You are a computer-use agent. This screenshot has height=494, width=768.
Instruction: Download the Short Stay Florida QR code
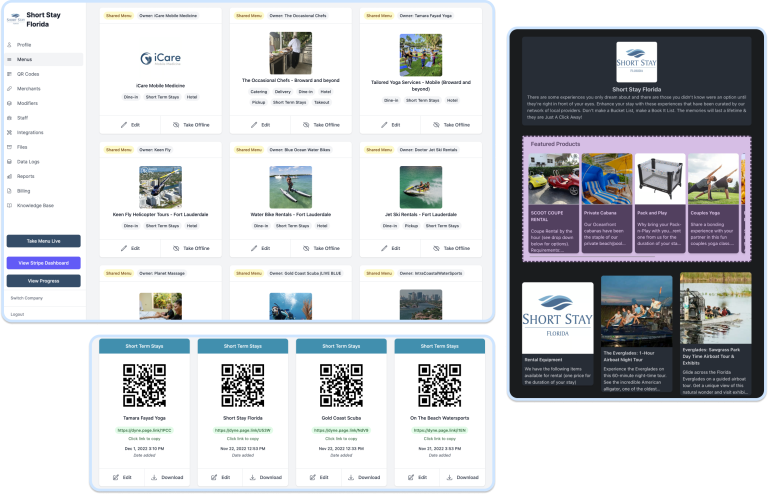coord(265,477)
